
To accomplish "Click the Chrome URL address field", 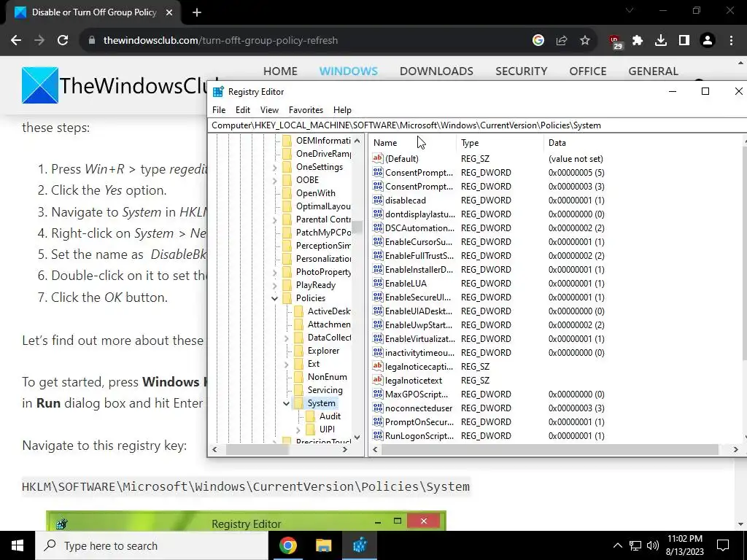I will 305,41.
